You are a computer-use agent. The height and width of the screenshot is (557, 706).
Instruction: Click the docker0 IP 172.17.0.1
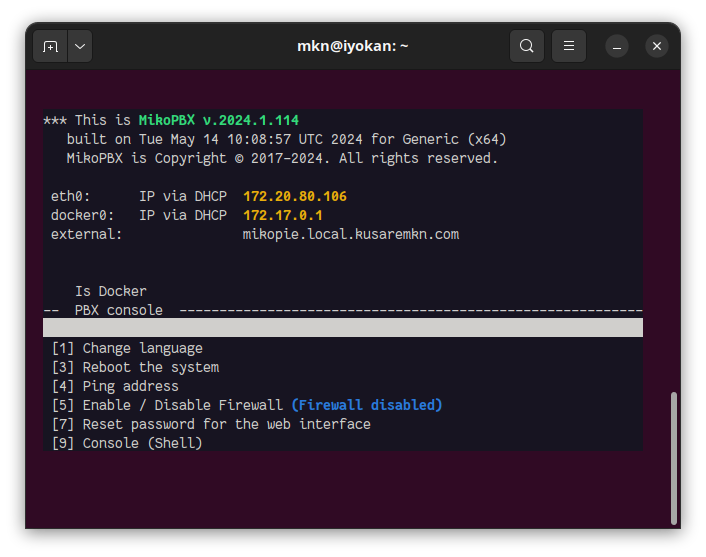(283, 215)
